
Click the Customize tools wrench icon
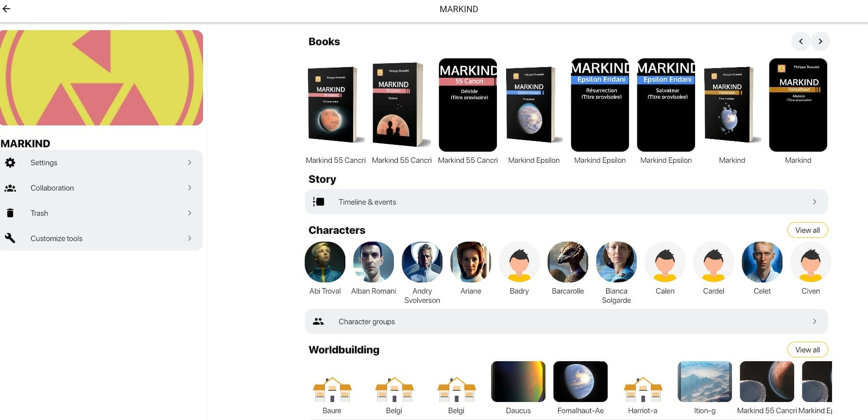point(10,238)
